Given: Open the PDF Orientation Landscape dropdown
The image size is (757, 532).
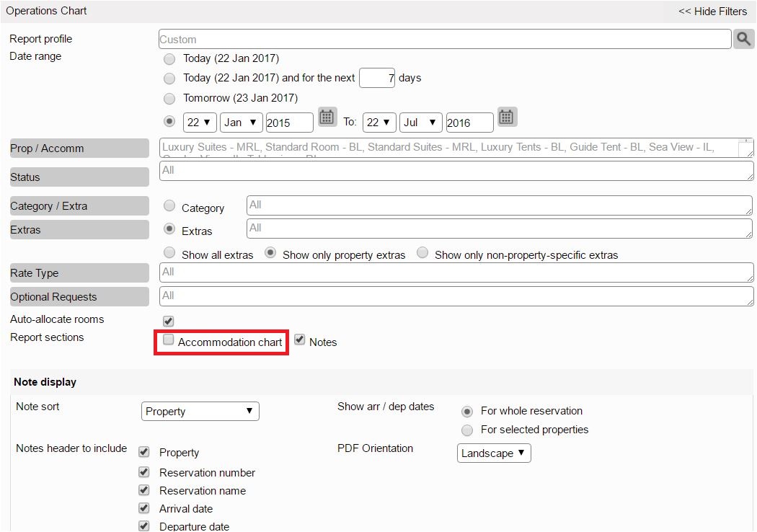Looking at the screenshot, I should tap(494, 453).
